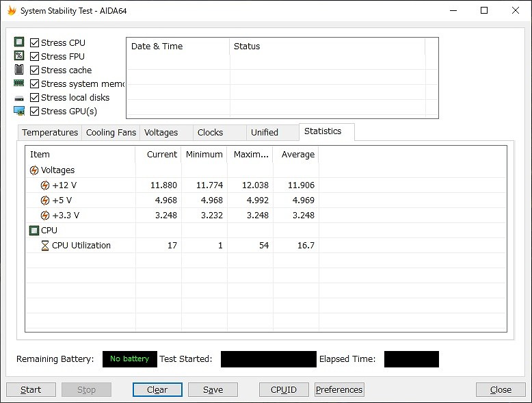532x403 pixels.
Task: Click the hourglass icon for CPU Utilization
Action: click(x=45, y=246)
